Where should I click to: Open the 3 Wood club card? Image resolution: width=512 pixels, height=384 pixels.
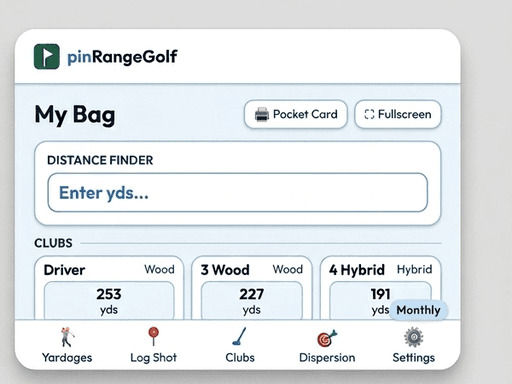252,288
